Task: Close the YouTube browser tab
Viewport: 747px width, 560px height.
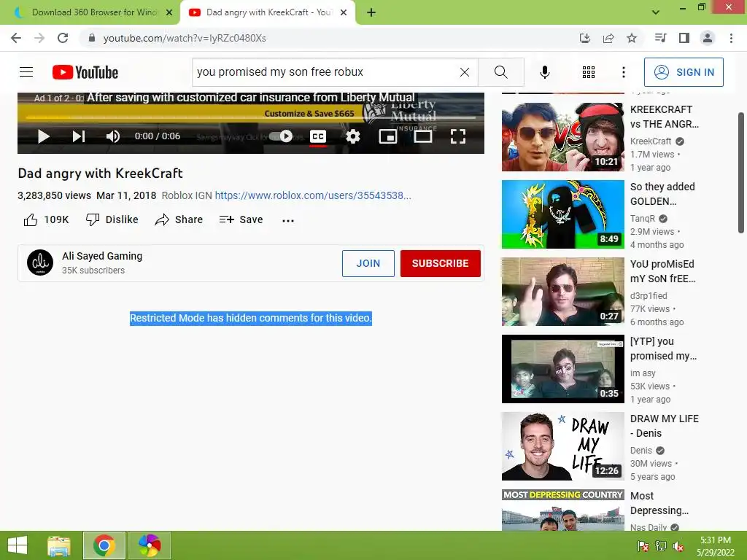Action: click(344, 12)
